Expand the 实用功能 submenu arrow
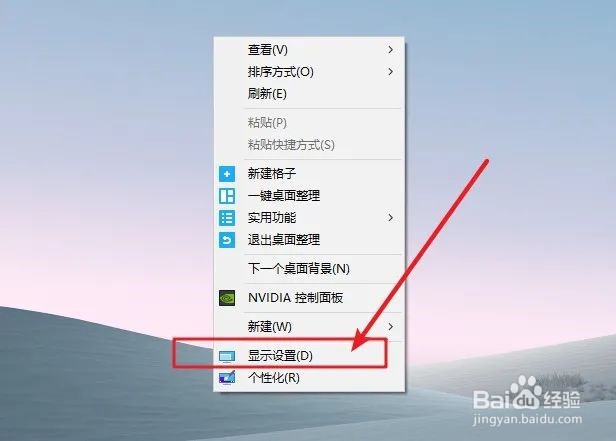This screenshot has width=616, height=441. point(390,218)
